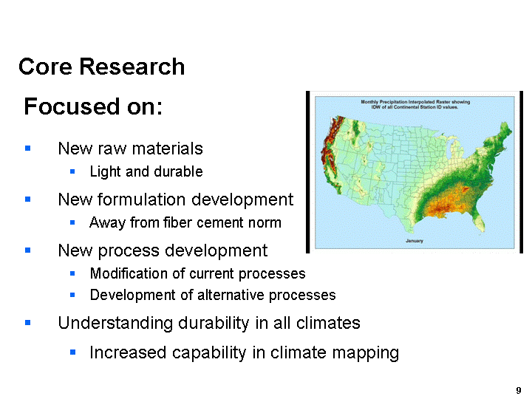Click the bullet marker beside New formulation development

28,199
